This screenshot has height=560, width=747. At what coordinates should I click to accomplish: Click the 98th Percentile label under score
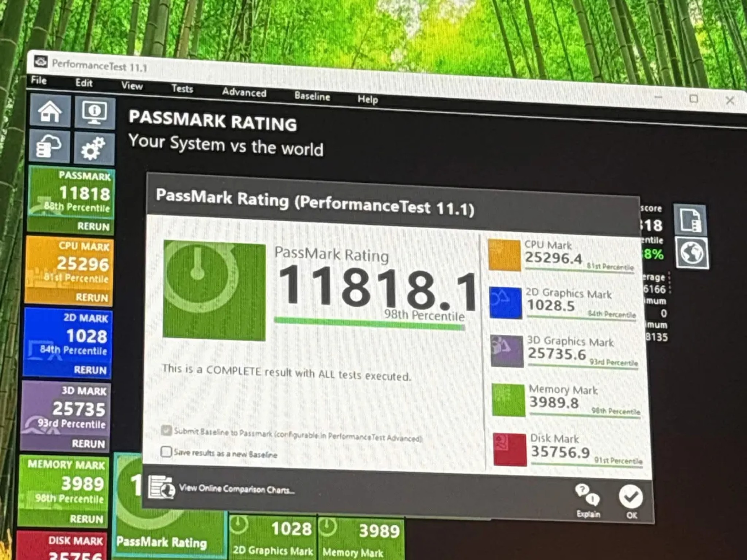pyautogui.click(x=424, y=315)
